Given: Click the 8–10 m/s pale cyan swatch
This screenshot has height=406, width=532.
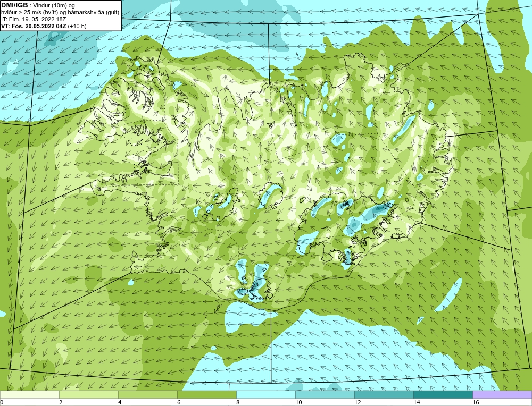Looking at the screenshot, I should [265, 394].
